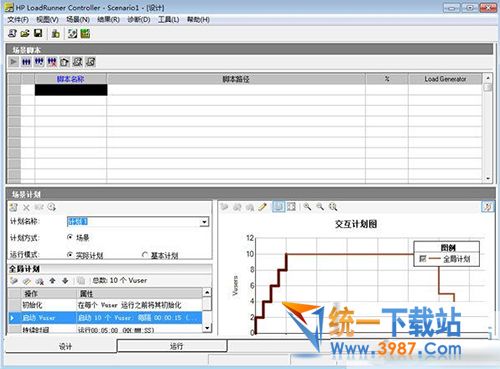Open the 工具(L) menu
500x369 pixels.
[x=168, y=20]
